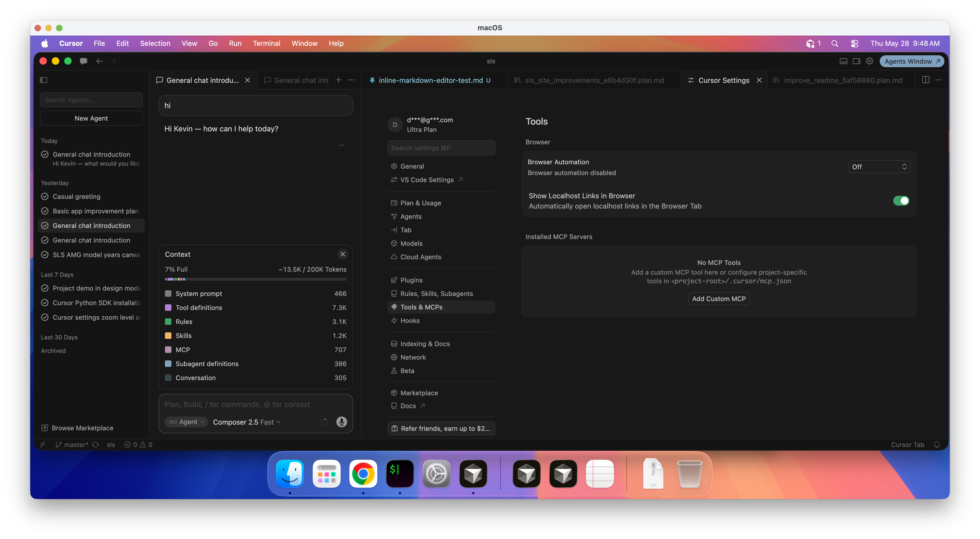Image resolution: width=980 pixels, height=539 pixels.
Task: Focus the Plan, Build chat input
Action: [256, 404]
